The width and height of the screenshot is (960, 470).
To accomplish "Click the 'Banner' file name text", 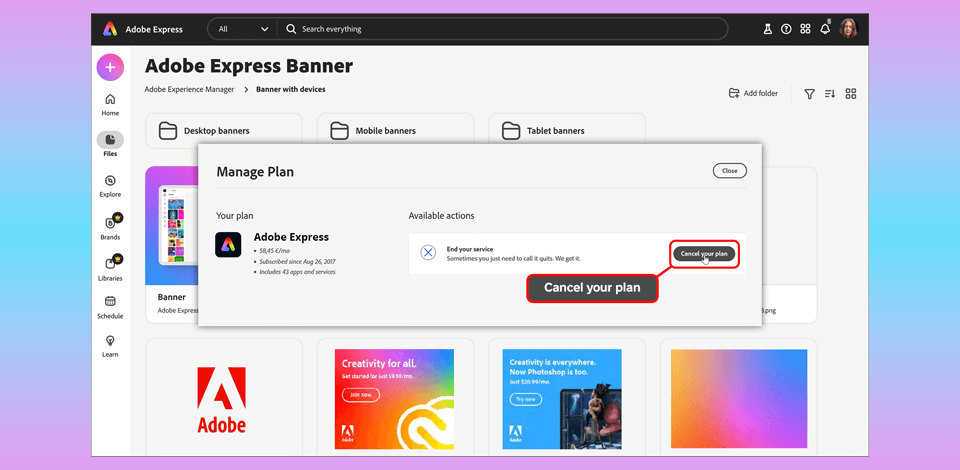I will [x=171, y=297].
